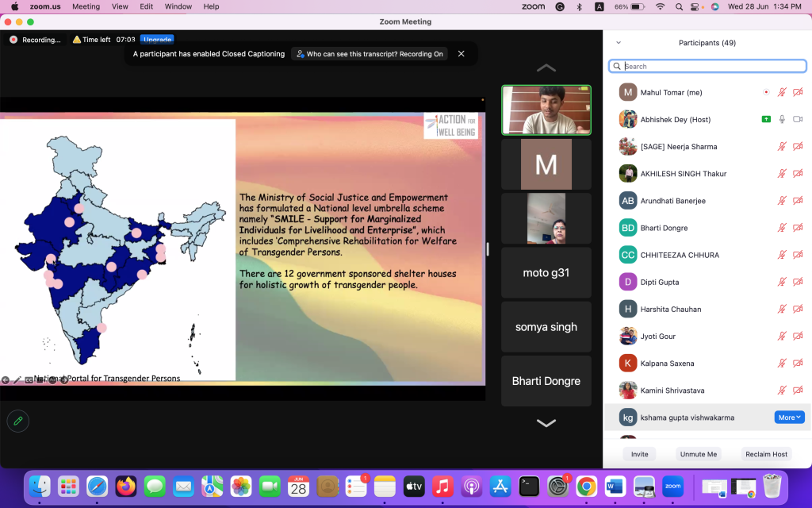Open More dropdown for kshama gupta vishwakarma

(789, 417)
